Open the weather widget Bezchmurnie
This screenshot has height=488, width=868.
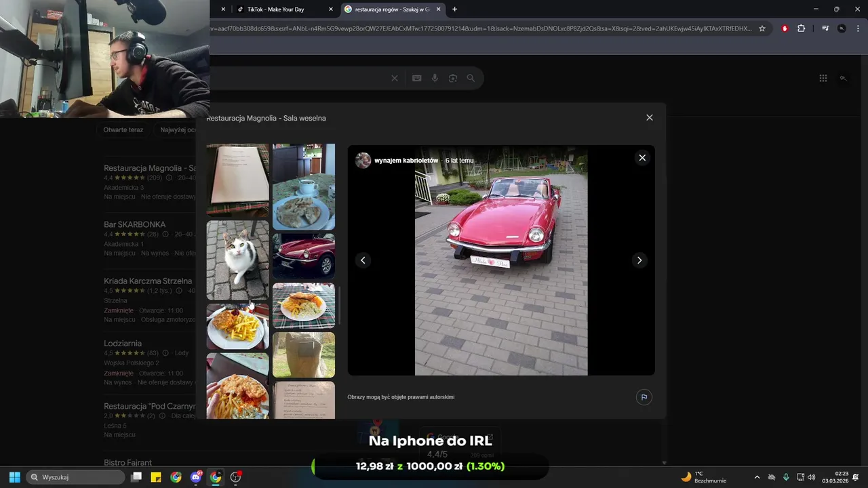point(704,477)
